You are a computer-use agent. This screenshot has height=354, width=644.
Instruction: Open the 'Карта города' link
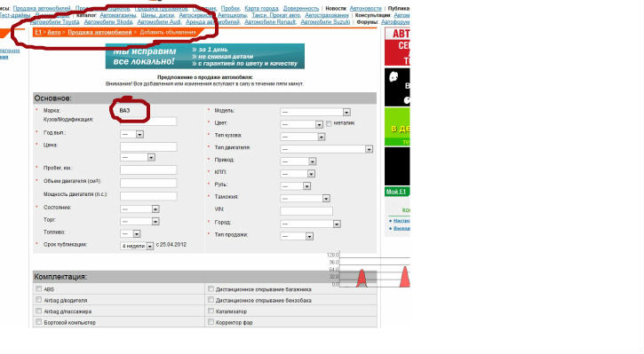coord(261,8)
